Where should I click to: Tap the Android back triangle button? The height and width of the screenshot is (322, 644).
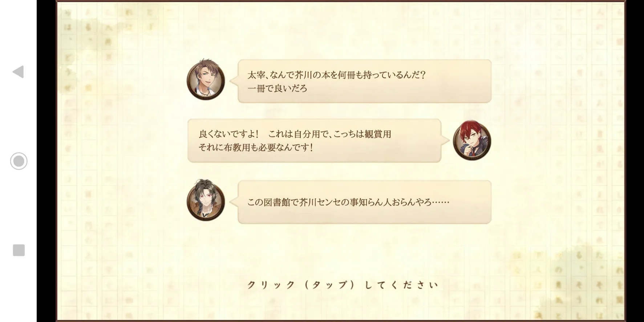(18, 72)
